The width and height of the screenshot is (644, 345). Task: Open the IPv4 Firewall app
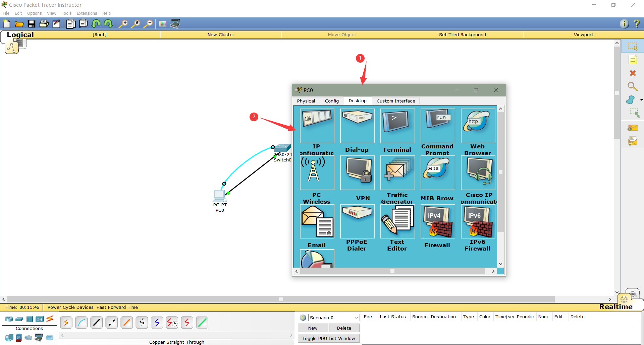(438, 221)
